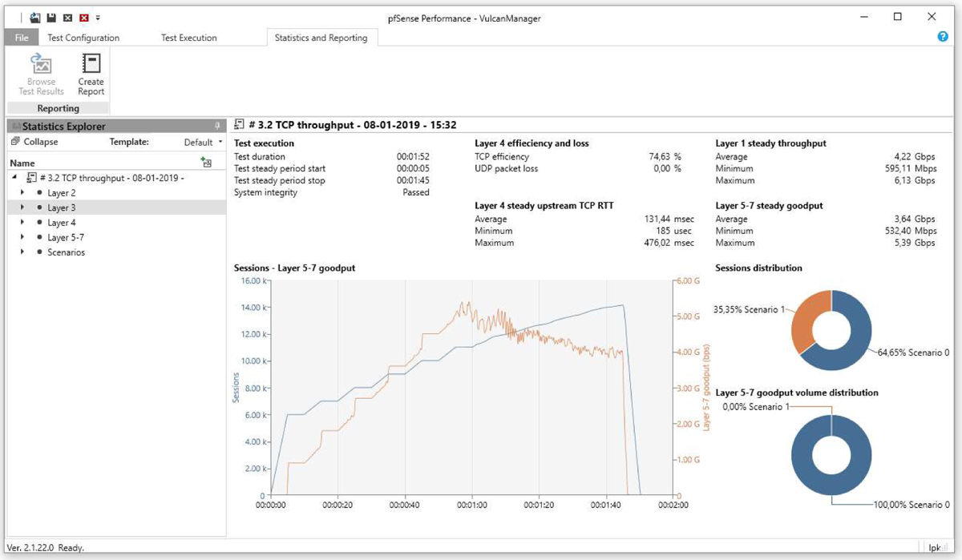Click the test icon beside TCP throughput tree root
This screenshot has height=560, width=962.
click(31, 178)
